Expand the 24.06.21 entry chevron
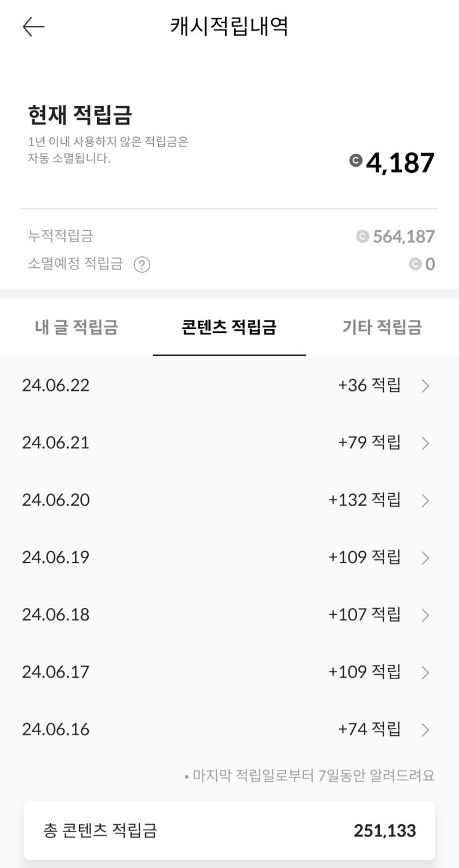 [x=425, y=443]
